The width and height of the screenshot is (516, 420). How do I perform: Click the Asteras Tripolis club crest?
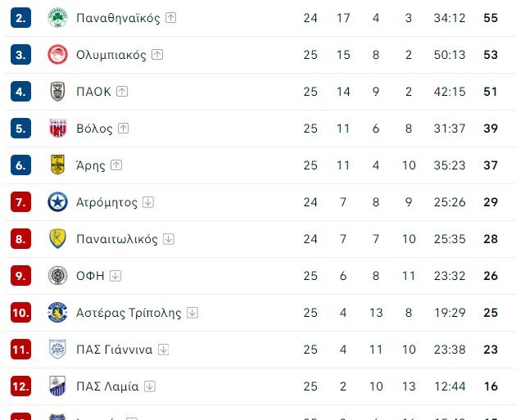[x=57, y=313]
